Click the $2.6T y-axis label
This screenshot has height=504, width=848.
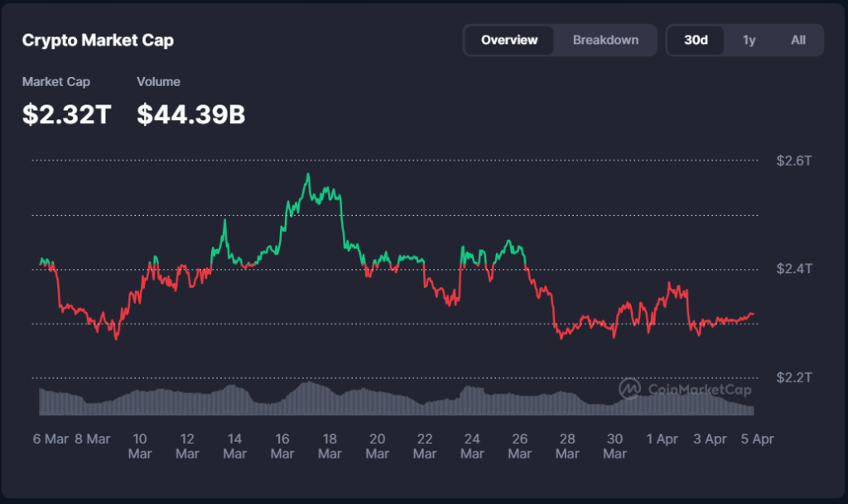pyautogui.click(x=794, y=161)
